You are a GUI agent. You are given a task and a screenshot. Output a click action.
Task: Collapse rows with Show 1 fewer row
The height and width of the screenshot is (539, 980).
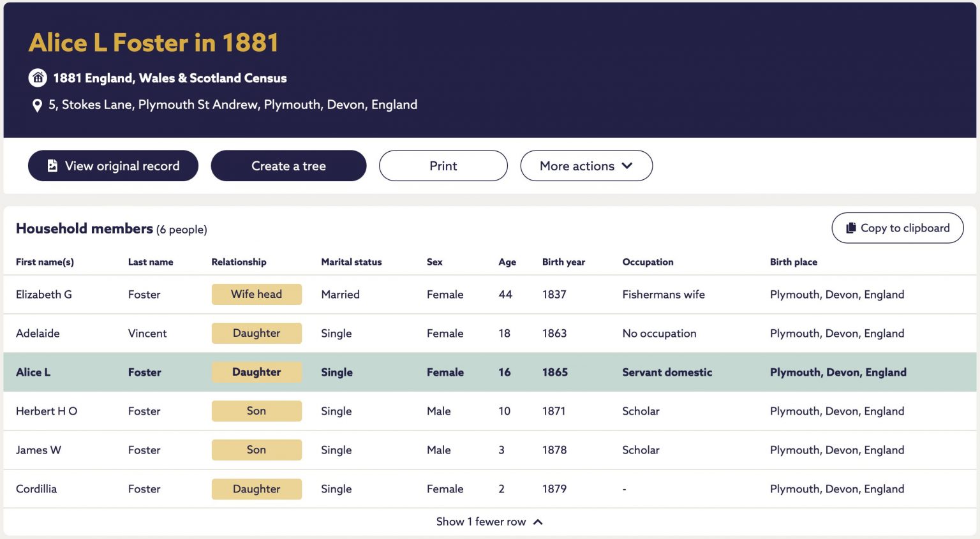pyautogui.click(x=489, y=522)
